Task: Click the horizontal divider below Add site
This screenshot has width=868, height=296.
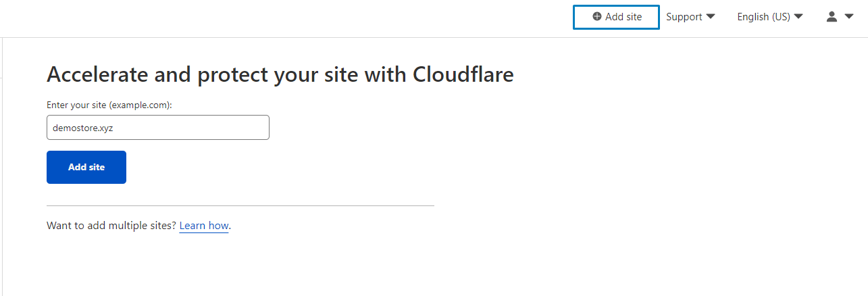Action: tap(240, 205)
